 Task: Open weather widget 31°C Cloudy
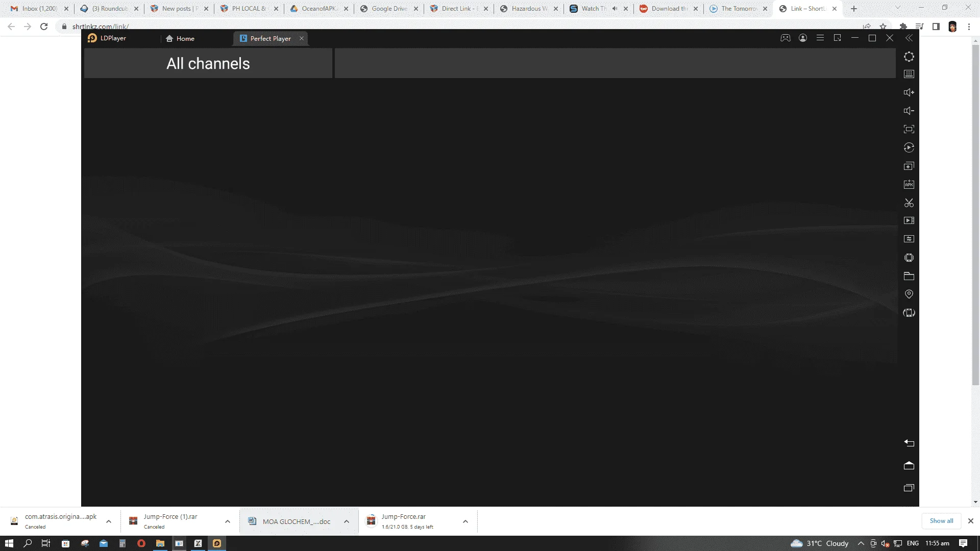coord(820,543)
